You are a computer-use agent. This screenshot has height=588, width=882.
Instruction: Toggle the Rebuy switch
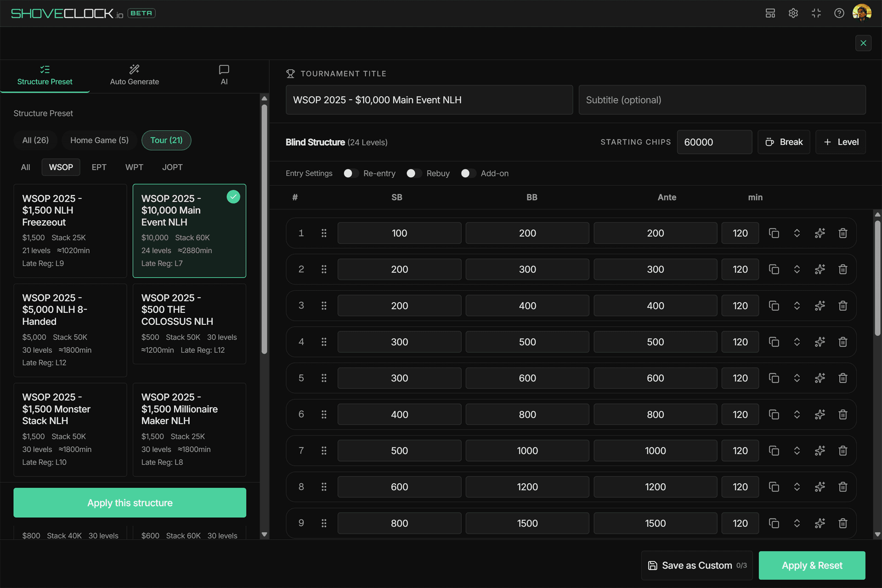click(x=414, y=173)
